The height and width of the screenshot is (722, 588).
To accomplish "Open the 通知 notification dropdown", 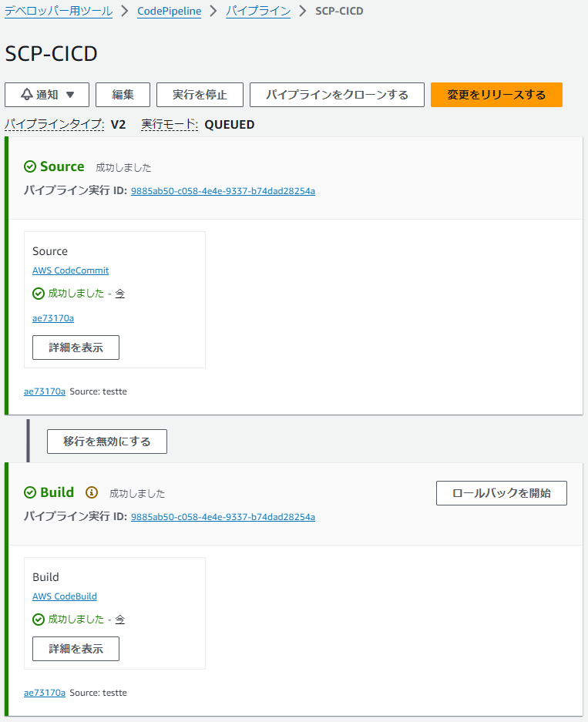I will (47, 95).
